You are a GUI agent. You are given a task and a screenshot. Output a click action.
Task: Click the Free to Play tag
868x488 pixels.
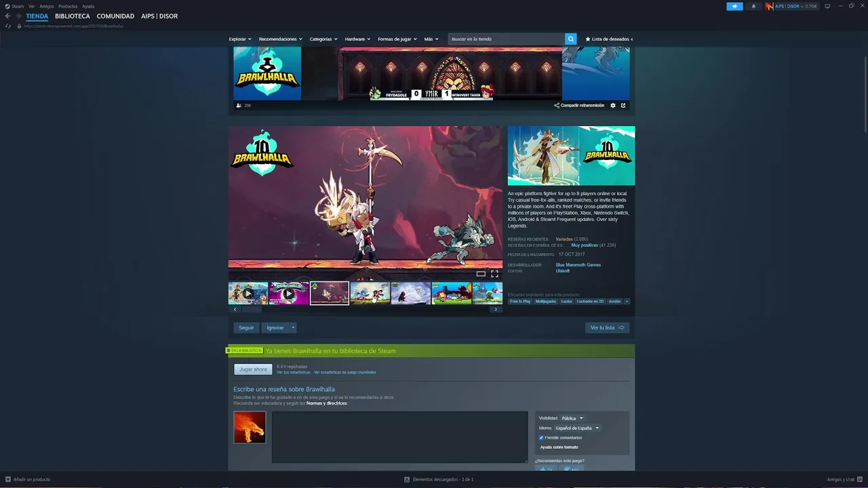(x=520, y=301)
